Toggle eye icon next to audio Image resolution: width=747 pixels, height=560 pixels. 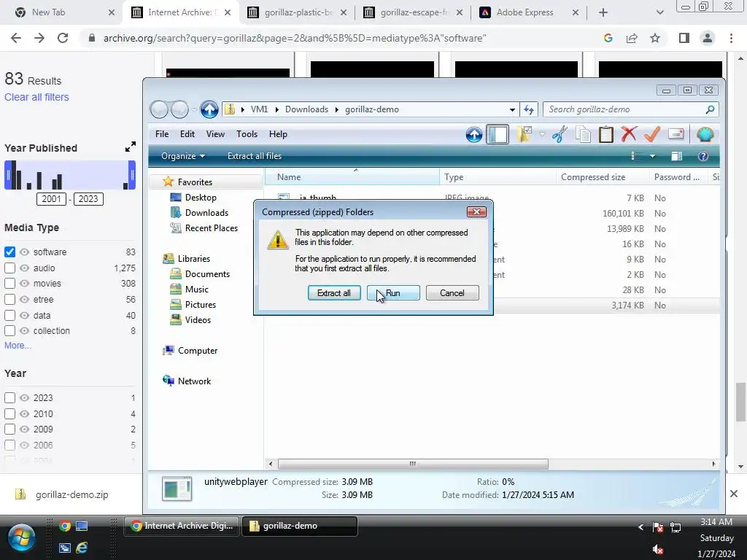point(24,268)
